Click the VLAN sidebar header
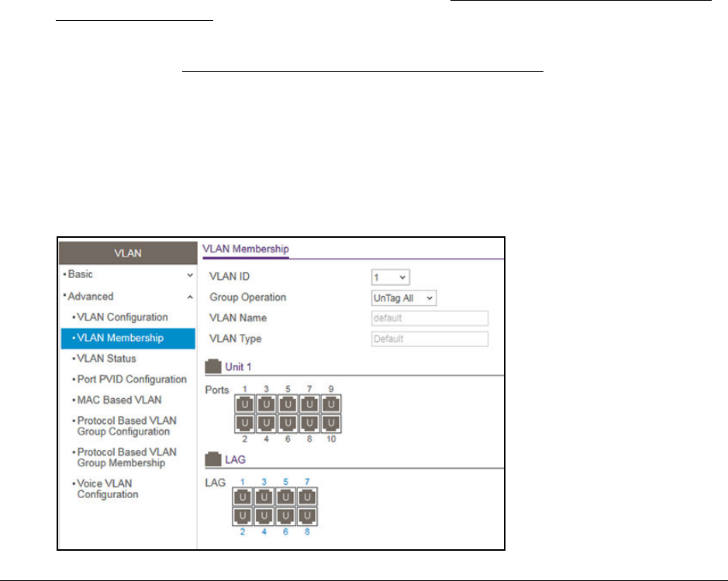 click(128, 253)
